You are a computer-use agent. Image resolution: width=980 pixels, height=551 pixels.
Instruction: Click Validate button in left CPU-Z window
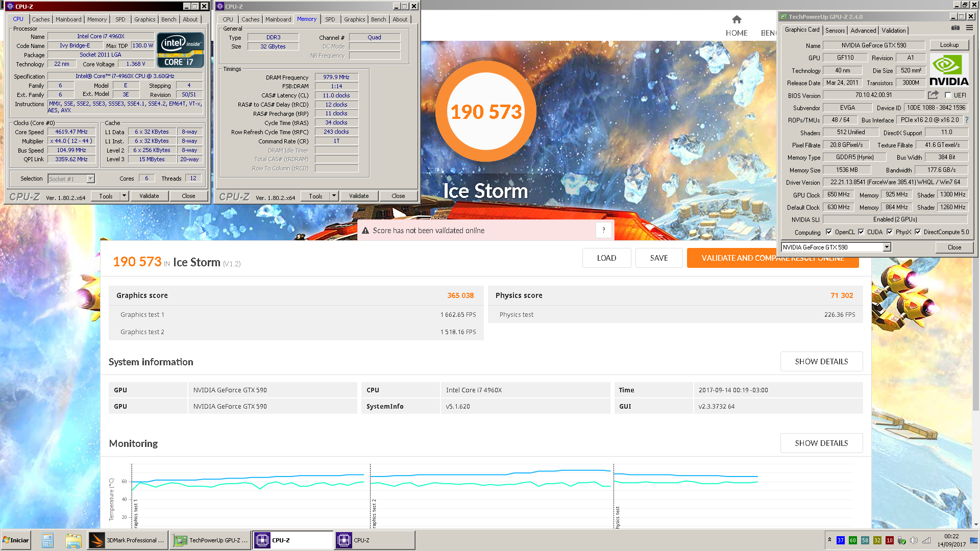[149, 196]
